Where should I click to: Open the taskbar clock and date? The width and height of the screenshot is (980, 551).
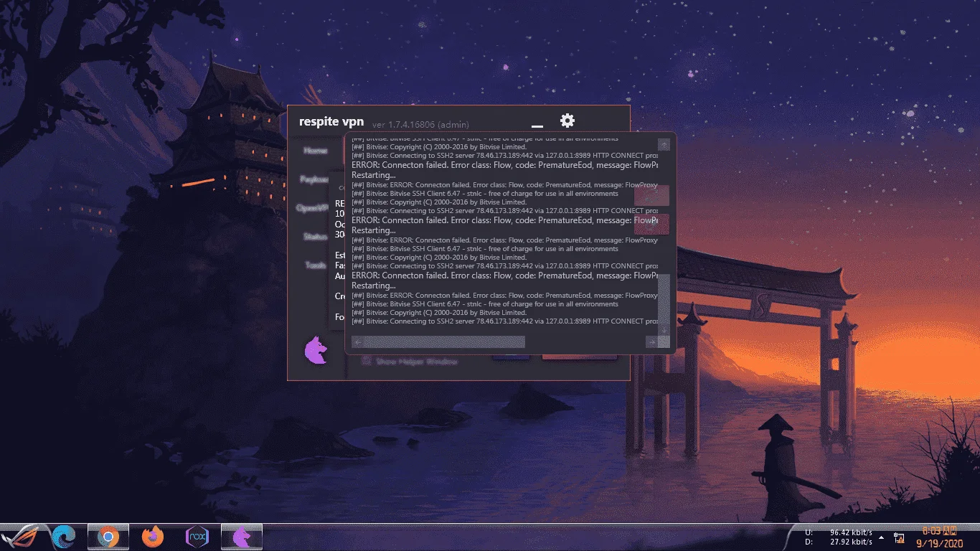(940, 537)
